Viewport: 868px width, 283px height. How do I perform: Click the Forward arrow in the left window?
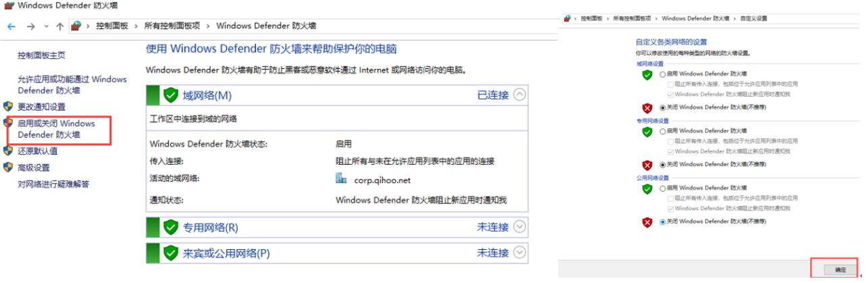pyautogui.click(x=30, y=26)
